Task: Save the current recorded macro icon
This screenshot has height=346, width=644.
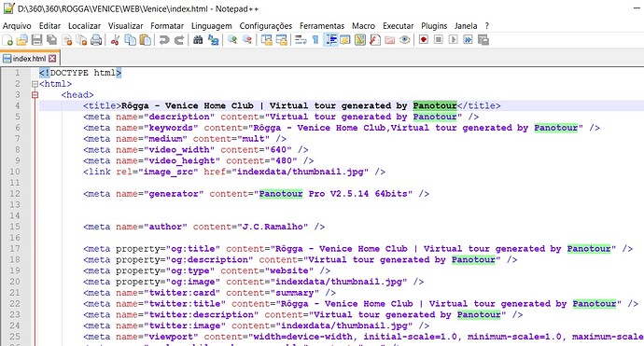Action: point(483,40)
